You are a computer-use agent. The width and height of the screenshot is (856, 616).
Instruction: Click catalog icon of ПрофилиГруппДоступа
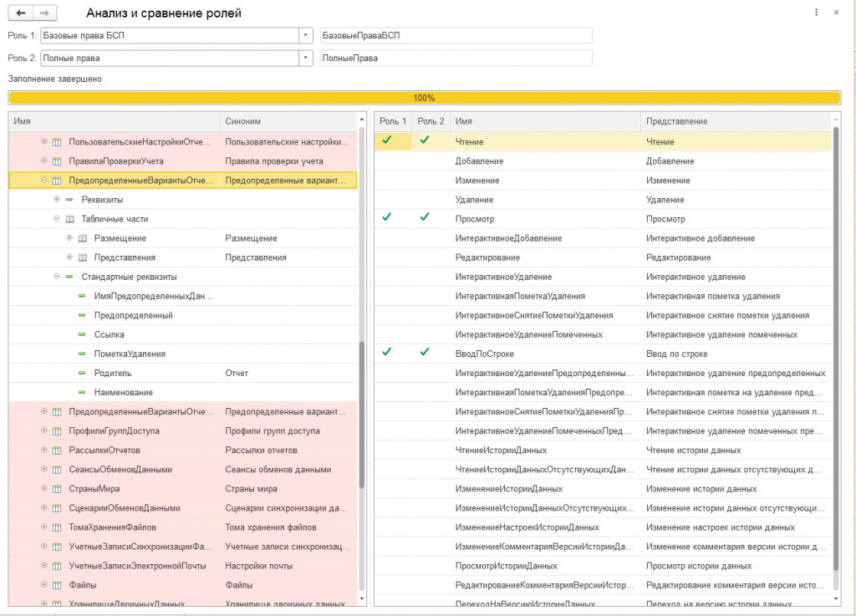(57, 431)
